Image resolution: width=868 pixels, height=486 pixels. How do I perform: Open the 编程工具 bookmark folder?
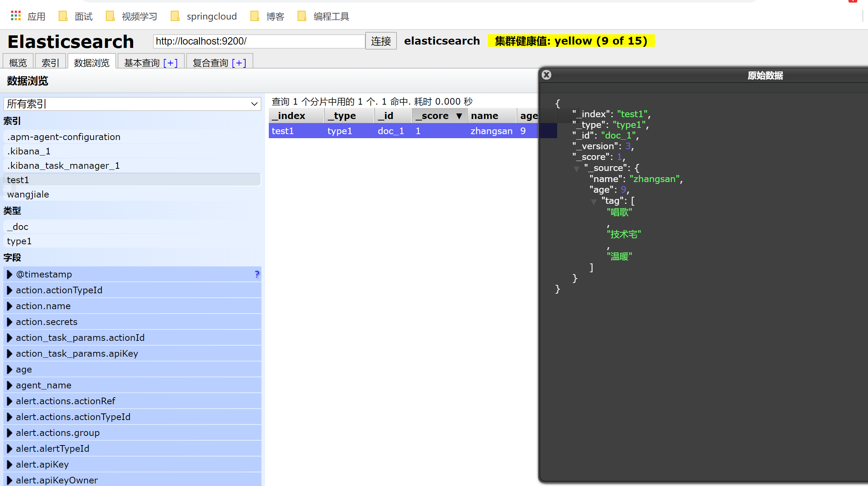[x=323, y=16]
